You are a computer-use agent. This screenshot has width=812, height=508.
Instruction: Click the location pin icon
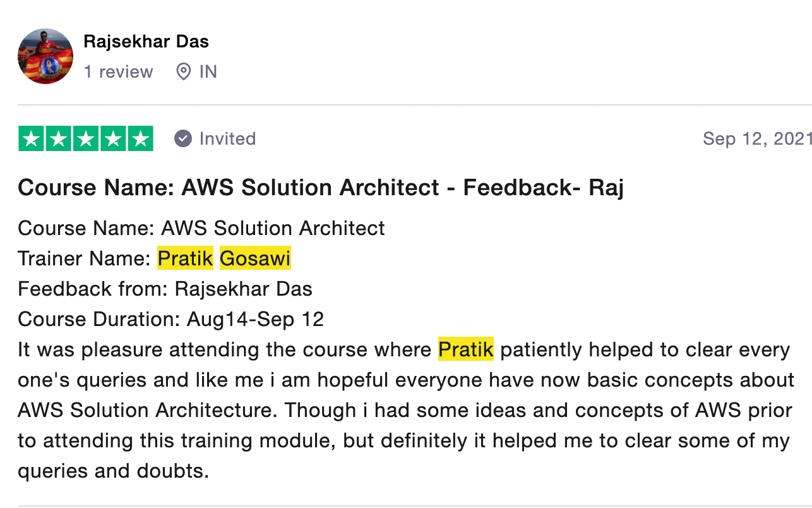pyautogui.click(x=183, y=72)
